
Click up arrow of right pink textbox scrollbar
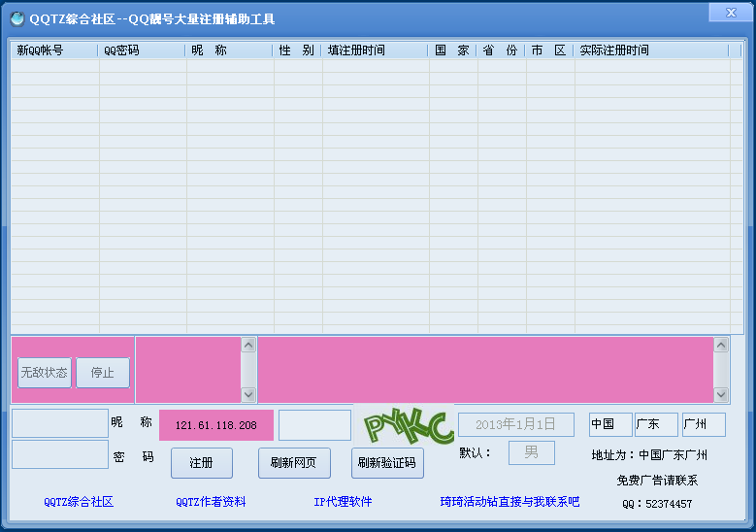point(721,345)
